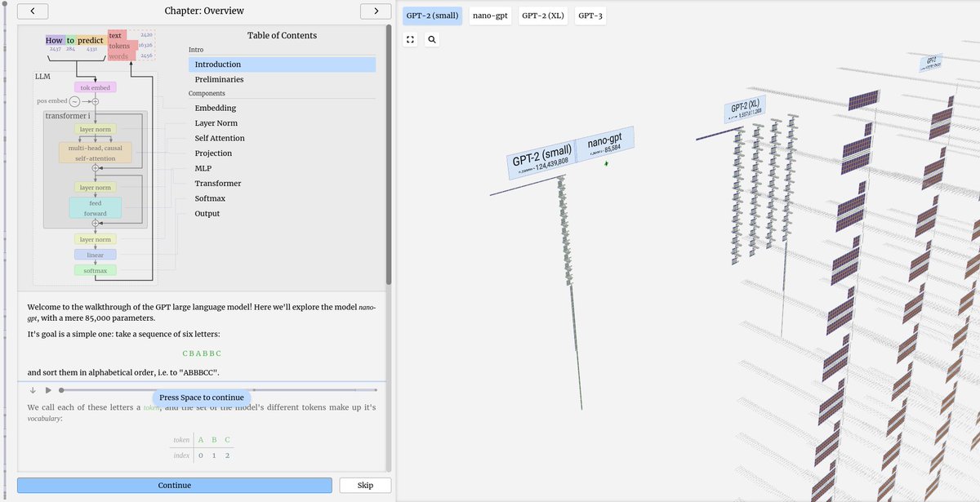980x502 pixels.
Task: Click 'softmax' diagram block
Action: (95, 270)
